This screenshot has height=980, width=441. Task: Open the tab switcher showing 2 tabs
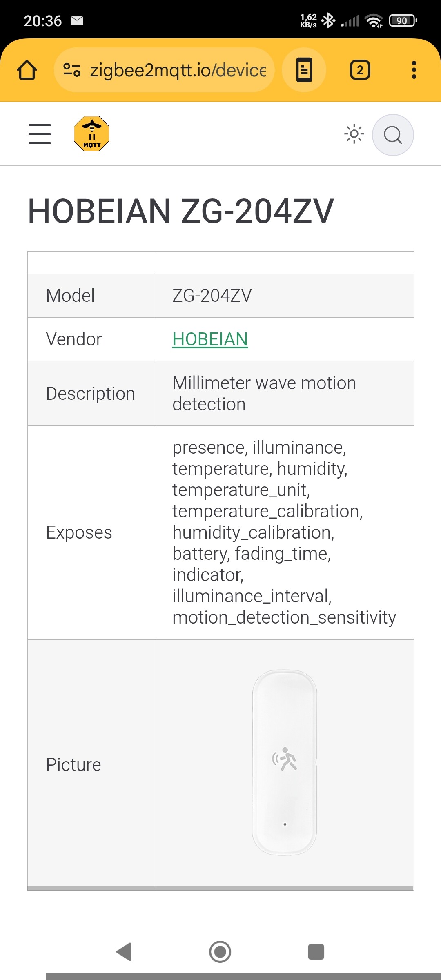coord(360,70)
